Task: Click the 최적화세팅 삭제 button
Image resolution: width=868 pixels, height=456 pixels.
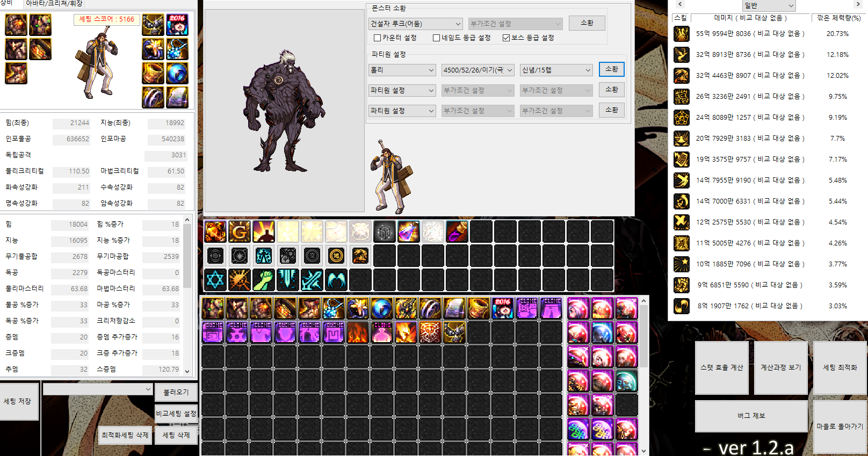Action: (x=125, y=435)
